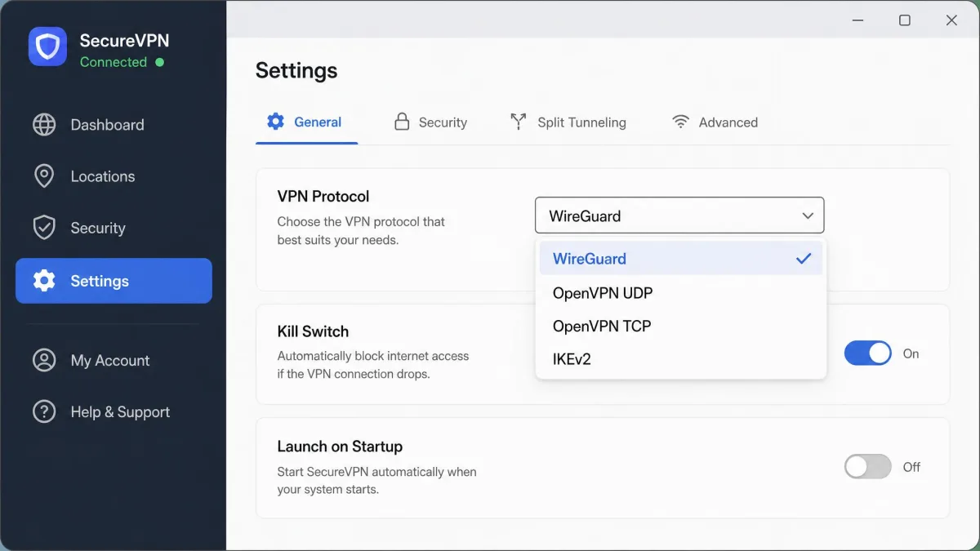Open Help & Support in the sidebar
The image size is (980, 551).
tap(114, 411)
